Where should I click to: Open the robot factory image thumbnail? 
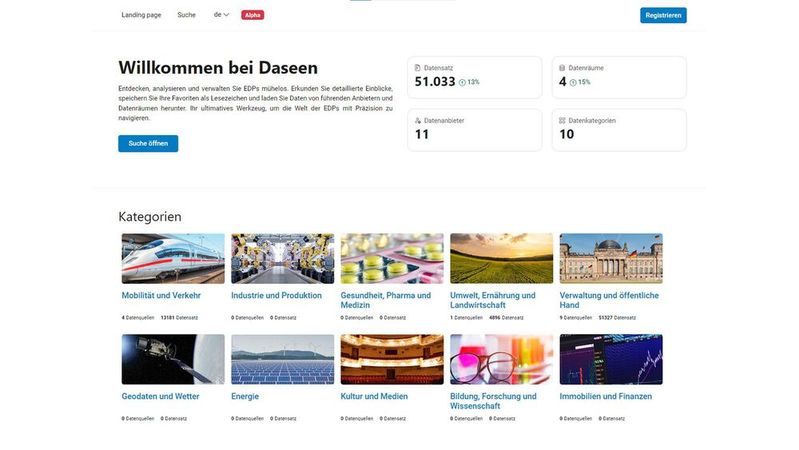(x=283, y=258)
